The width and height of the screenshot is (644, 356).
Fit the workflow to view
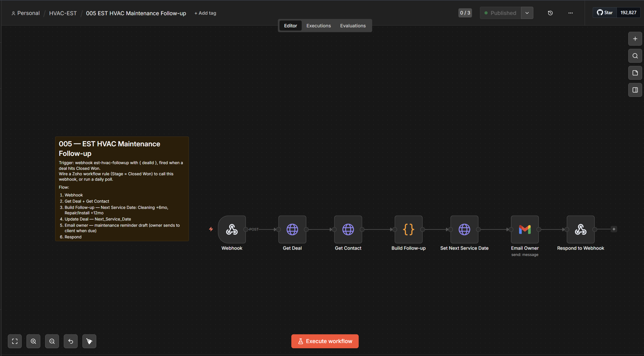tap(15, 341)
